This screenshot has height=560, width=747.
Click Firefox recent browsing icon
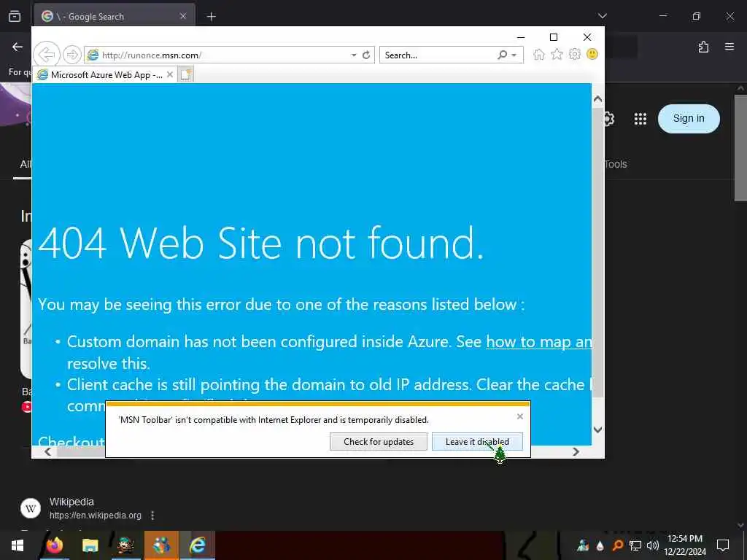tap(15, 16)
